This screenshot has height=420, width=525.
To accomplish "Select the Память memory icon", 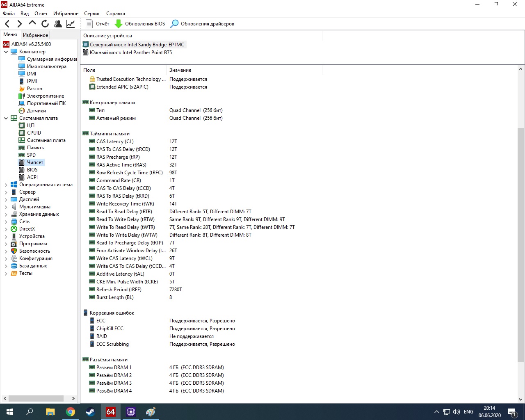I will click(22, 148).
